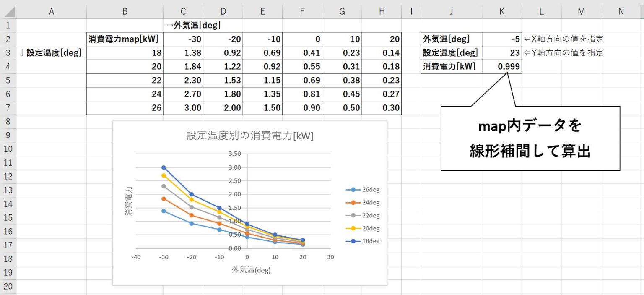
Task: Click cell with value 0.90
Action: coord(302,108)
